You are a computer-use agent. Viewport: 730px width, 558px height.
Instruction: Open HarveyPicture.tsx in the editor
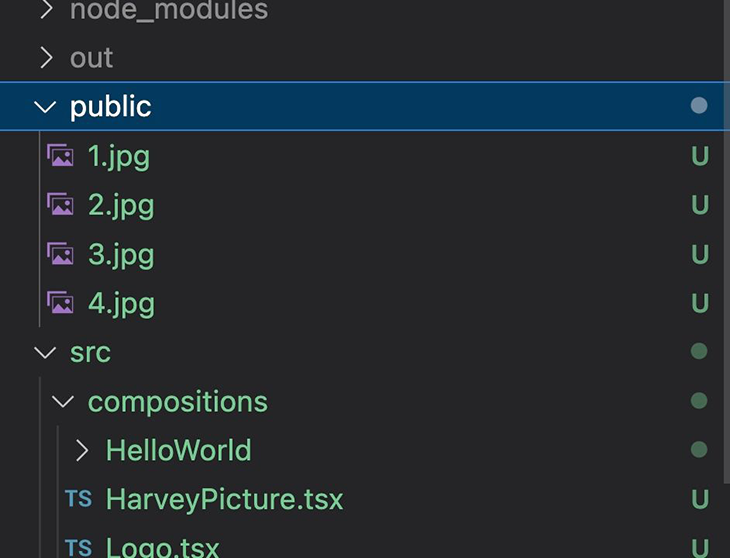pyautogui.click(x=224, y=499)
